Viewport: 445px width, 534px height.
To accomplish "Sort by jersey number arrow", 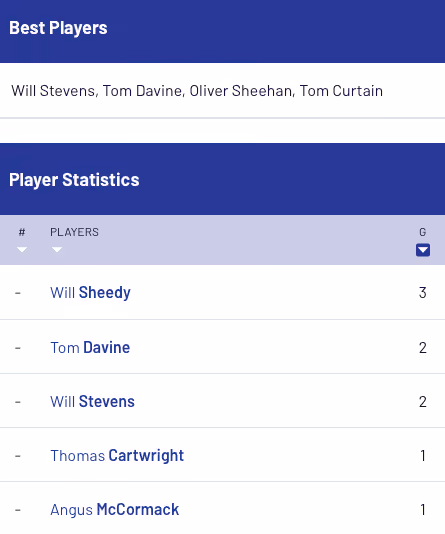I will pyautogui.click(x=22, y=250).
